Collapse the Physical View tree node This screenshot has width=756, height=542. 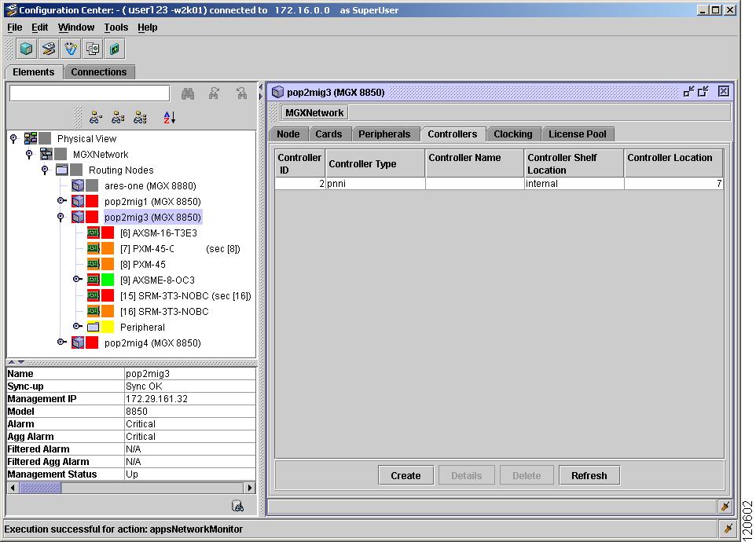coord(13,139)
